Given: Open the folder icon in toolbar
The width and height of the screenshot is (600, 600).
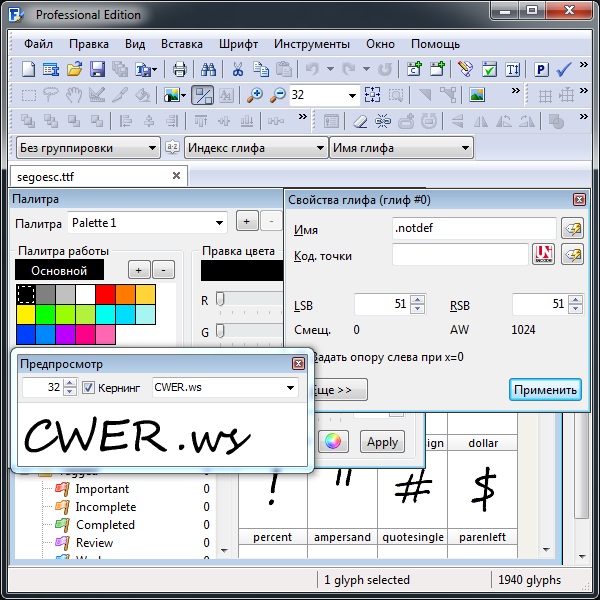Looking at the screenshot, I should 74,69.
